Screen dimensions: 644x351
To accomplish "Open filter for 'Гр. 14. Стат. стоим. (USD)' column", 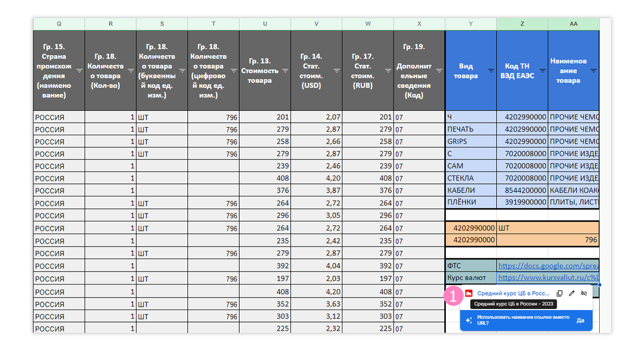I will point(336,70).
